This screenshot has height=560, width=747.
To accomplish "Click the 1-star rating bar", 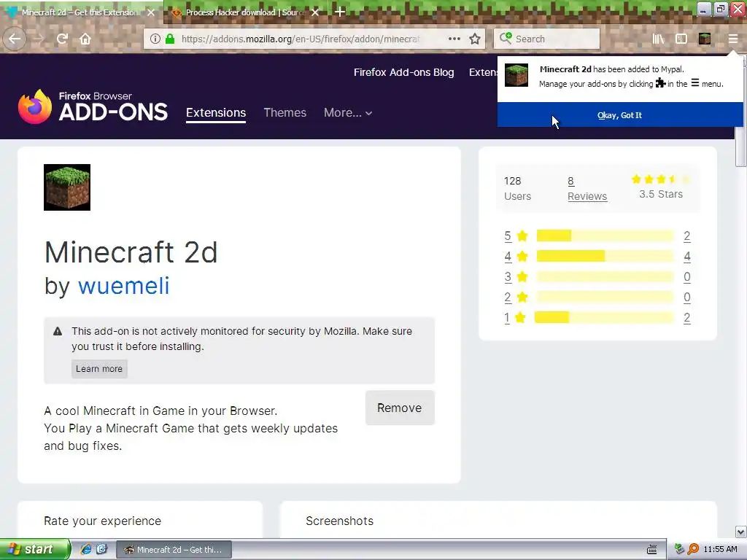I will pyautogui.click(x=604, y=318).
